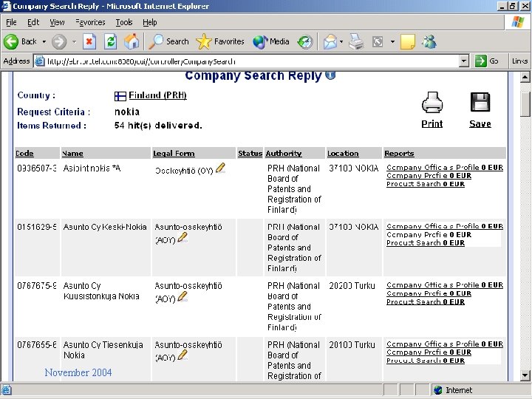Open Company Profile for Asunto Oy Keski-Nokia
Image resolution: width=532 pixels, height=399 pixels.
(429, 234)
